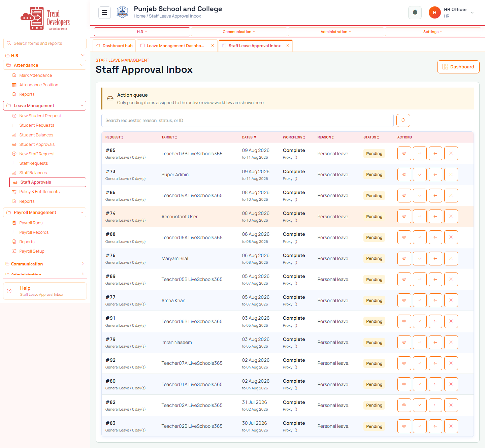Open Staff Requests in sidebar
Screen dimensions: 485x448
tap(33, 163)
